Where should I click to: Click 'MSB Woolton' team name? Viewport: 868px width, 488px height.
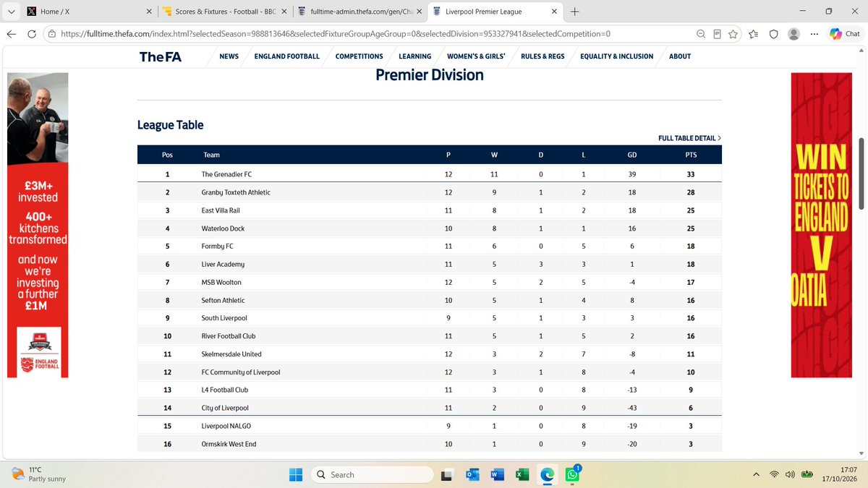tap(222, 282)
